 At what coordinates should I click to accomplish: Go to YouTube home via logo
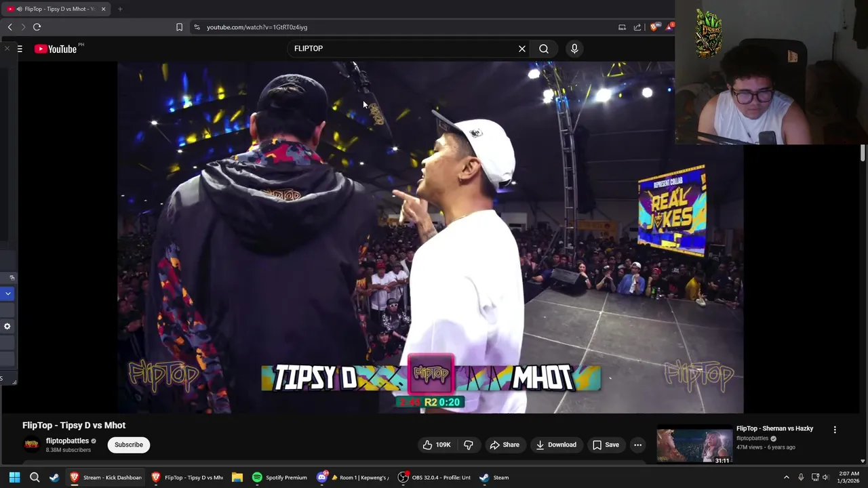pos(56,49)
